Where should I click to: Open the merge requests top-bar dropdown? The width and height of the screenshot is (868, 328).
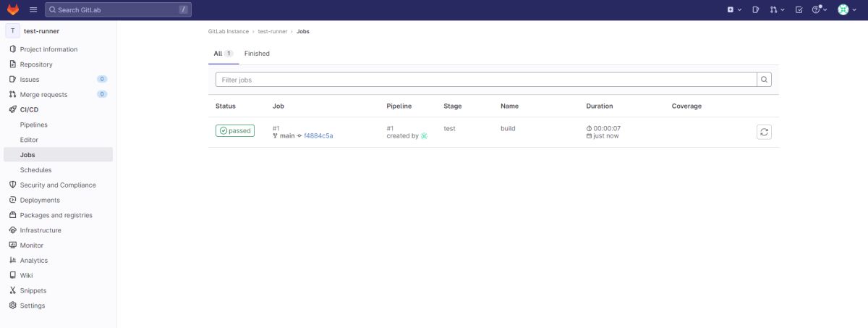click(778, 9)
